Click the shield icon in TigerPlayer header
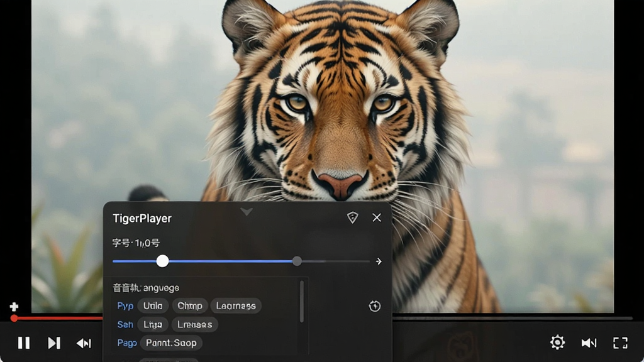Image resolution: width=644 pixels, height=362 pixels. pos(352,217)
